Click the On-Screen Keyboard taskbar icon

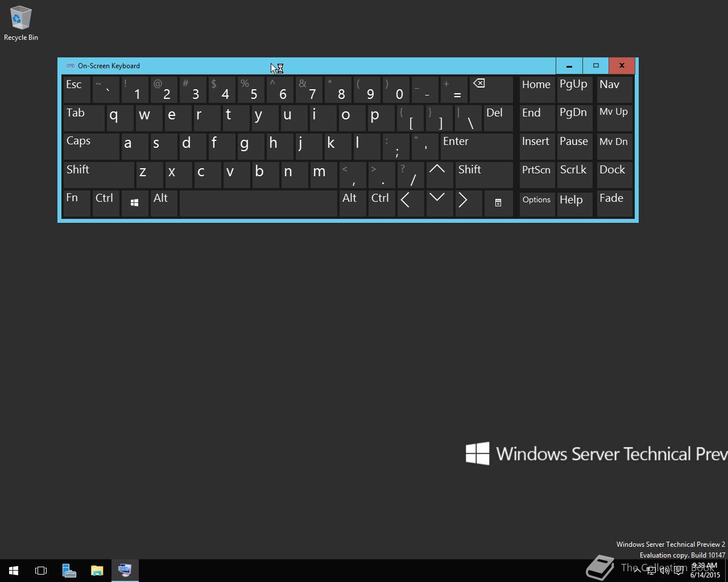click(x=125, y=570)
